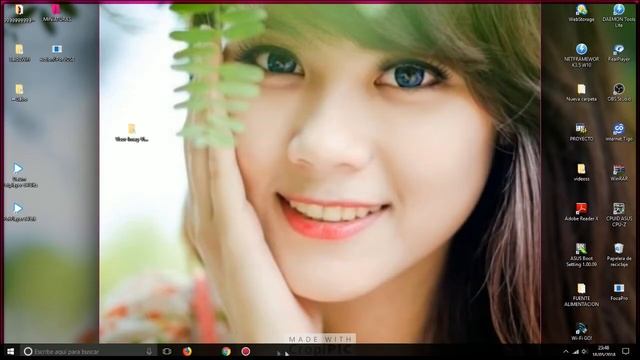This screenshot has height=360, width=640.
Task: Launch RealPlayer from the desktop
Action: [619, 53]
